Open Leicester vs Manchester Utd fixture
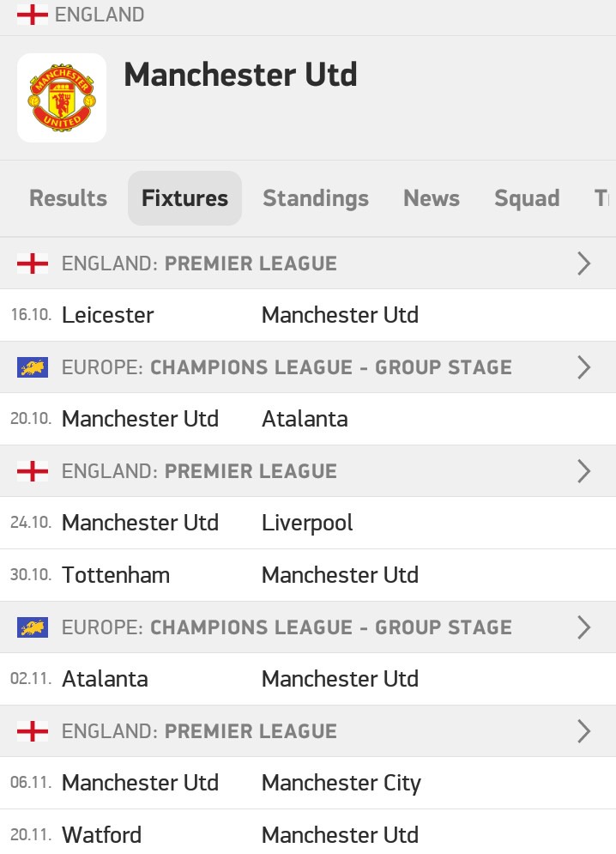The height and width of the screenshot is (854, 616). (x=308, y=315)
